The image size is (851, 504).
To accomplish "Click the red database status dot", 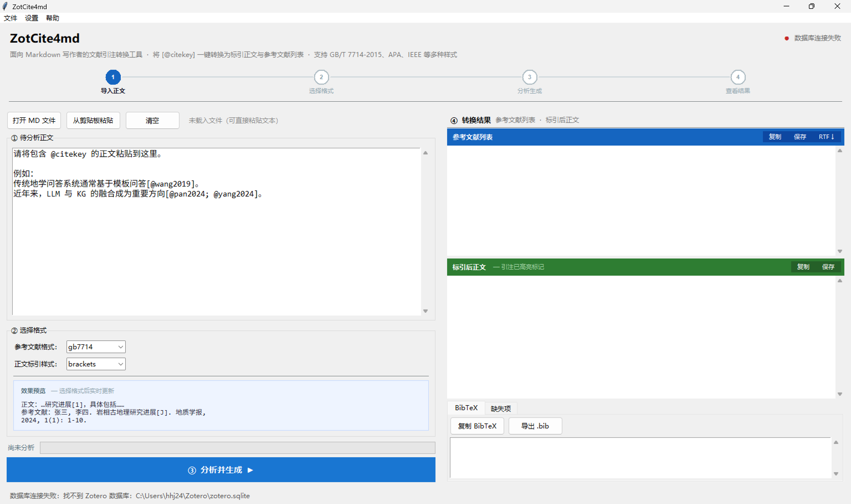I will 786,38.
